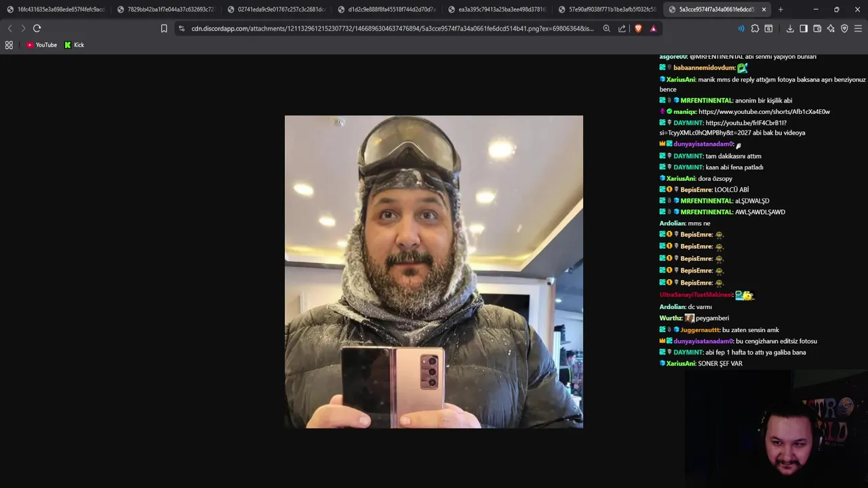868x488 pixels.
Task: Click username UltraSanayiTostMakinesi in chat
Action: pyautogui.click(x=696, y=295)
